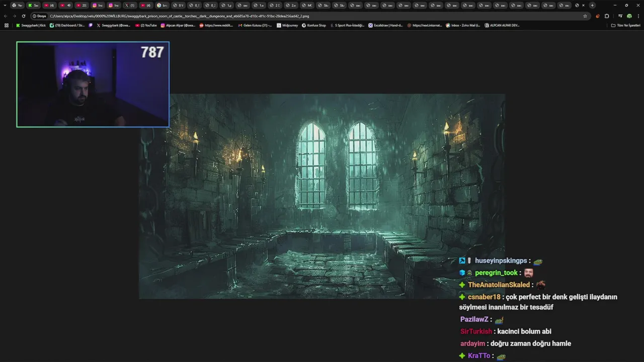This screenshot has height=362, width=644.
Task: Bookmark this page with the star icon
Action: click(585, 16)
